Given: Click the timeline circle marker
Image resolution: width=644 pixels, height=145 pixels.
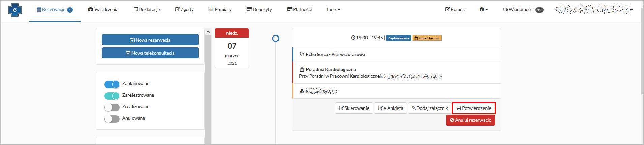Looking at the screenshot, I should pyautogui.click(x=275, y=38).
